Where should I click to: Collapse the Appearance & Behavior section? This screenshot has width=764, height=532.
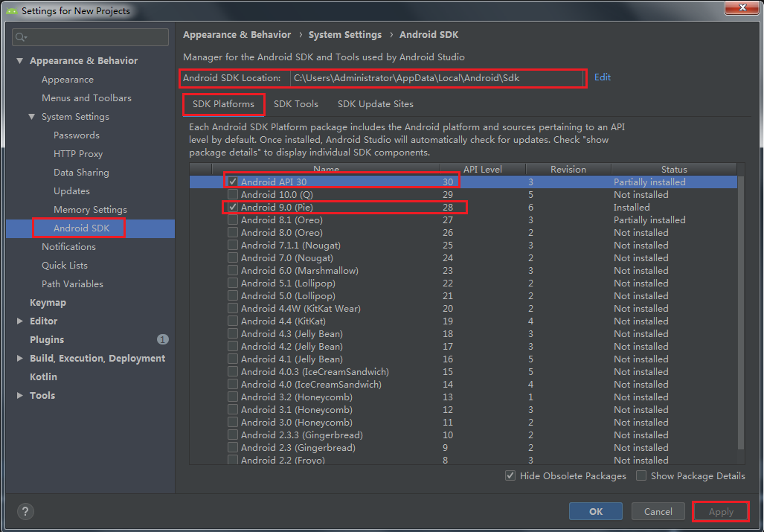(x=19, y=60)
